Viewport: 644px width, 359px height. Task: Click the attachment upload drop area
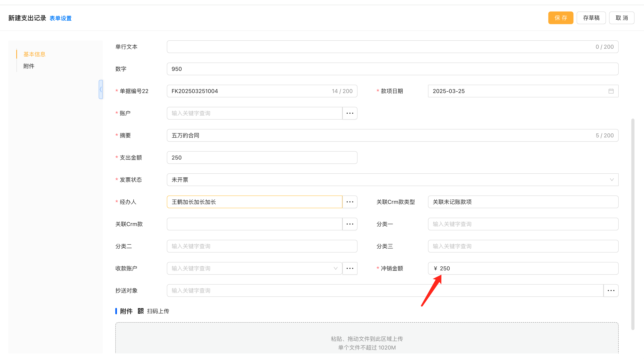[x=367, y=338]
